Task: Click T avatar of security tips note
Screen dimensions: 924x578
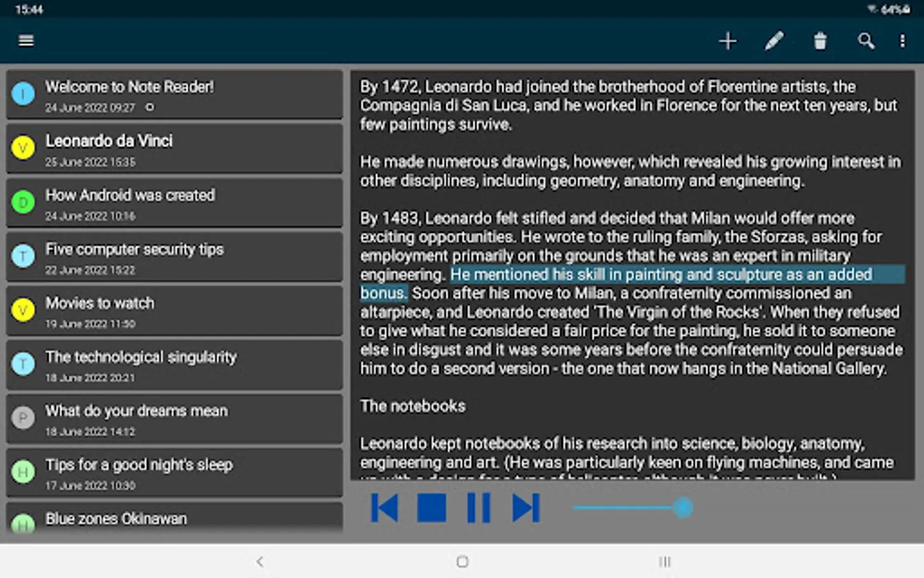Action: (23, 256)
